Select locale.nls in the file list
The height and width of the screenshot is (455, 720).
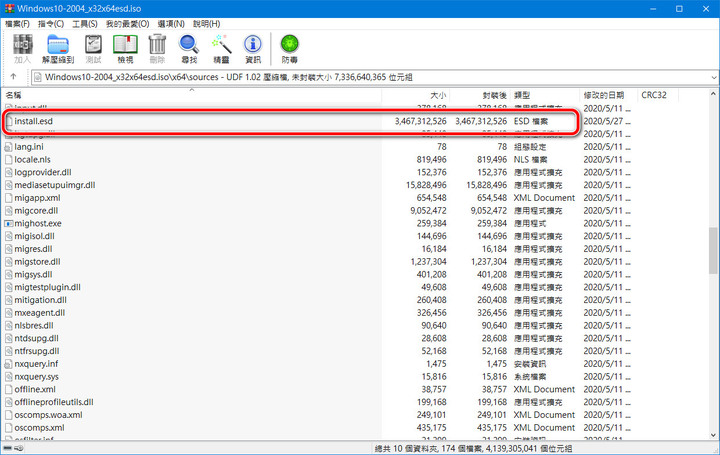coord(32,160)
